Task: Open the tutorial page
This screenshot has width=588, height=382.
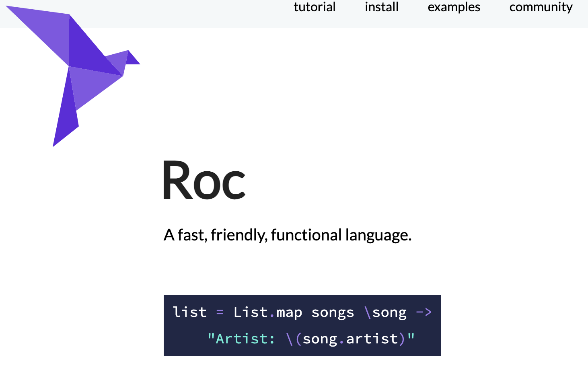Action: point(315,7)
